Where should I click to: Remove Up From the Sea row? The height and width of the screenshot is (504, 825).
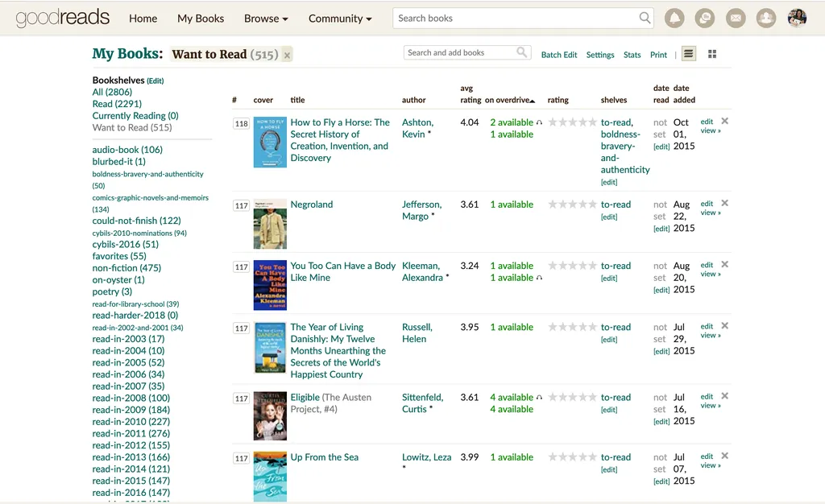coord(724,456)
